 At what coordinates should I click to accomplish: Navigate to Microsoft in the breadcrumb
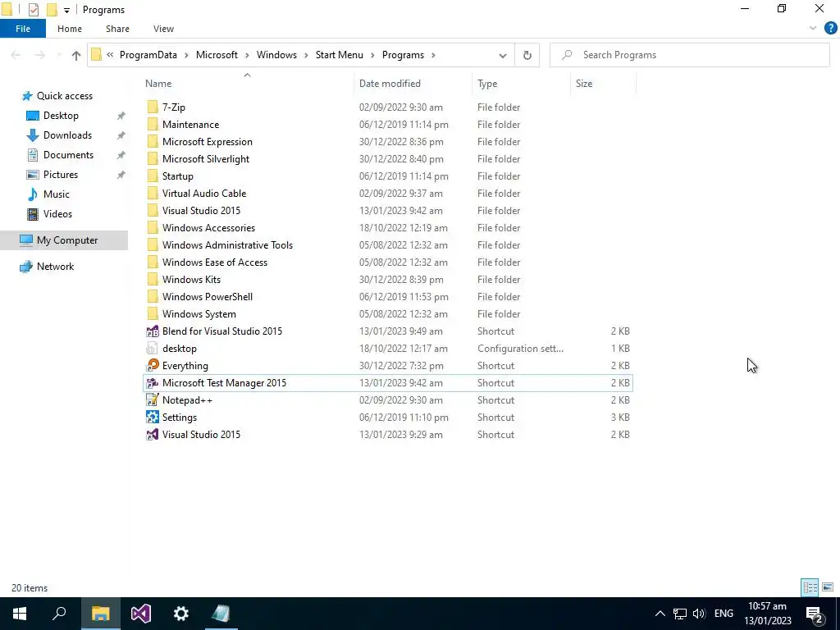tap(217, 55)
